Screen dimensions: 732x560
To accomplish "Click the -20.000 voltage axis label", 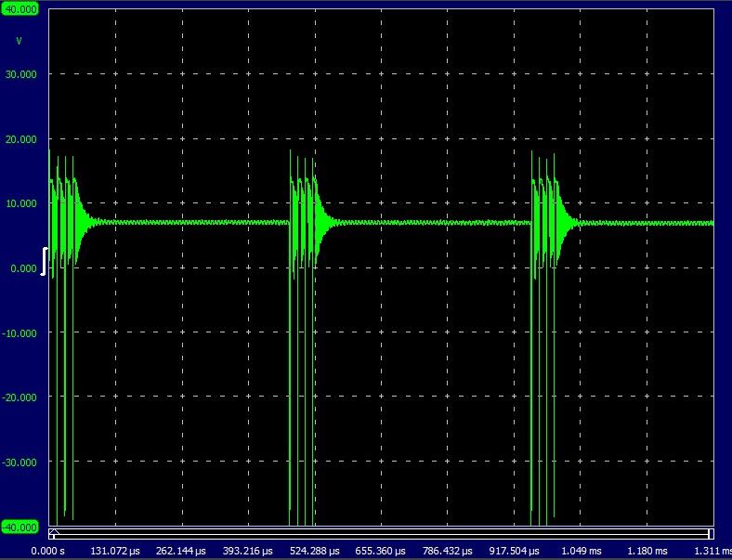I will tap(20, 397).
